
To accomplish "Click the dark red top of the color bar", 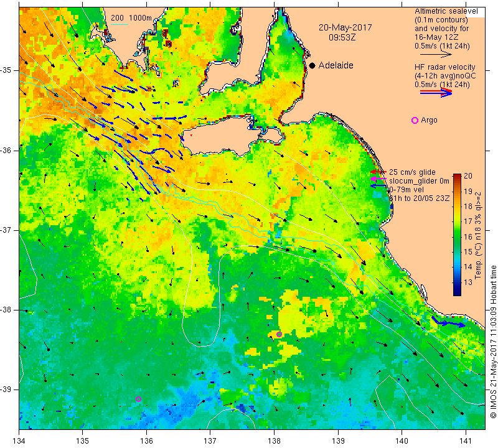I will (457, 175).
